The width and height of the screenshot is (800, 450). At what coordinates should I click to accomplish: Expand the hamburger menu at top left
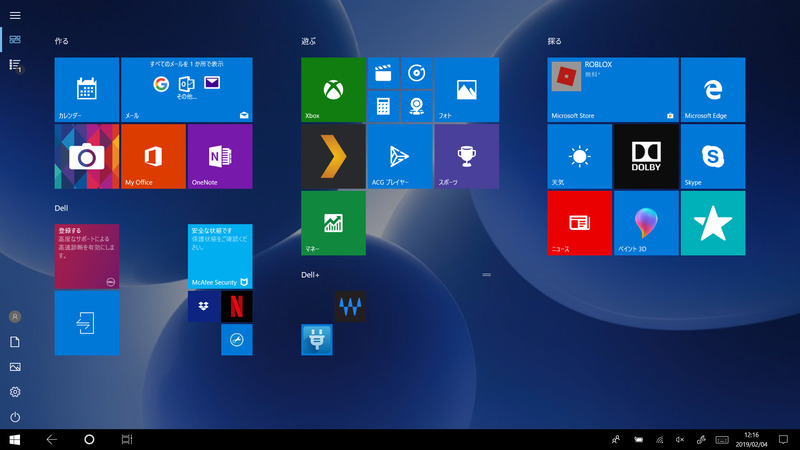tap(15, 15)
